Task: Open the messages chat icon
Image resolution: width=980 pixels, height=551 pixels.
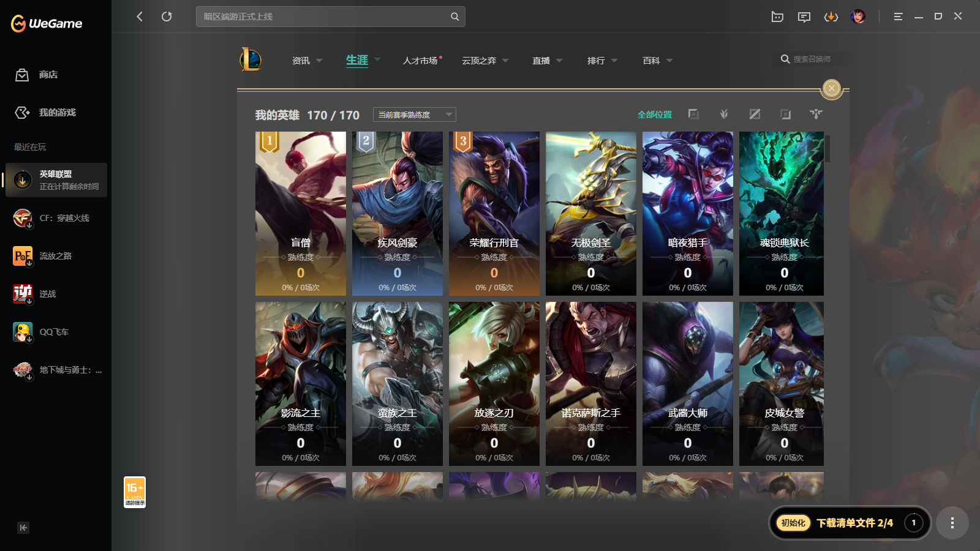Action: pos(804,17)
